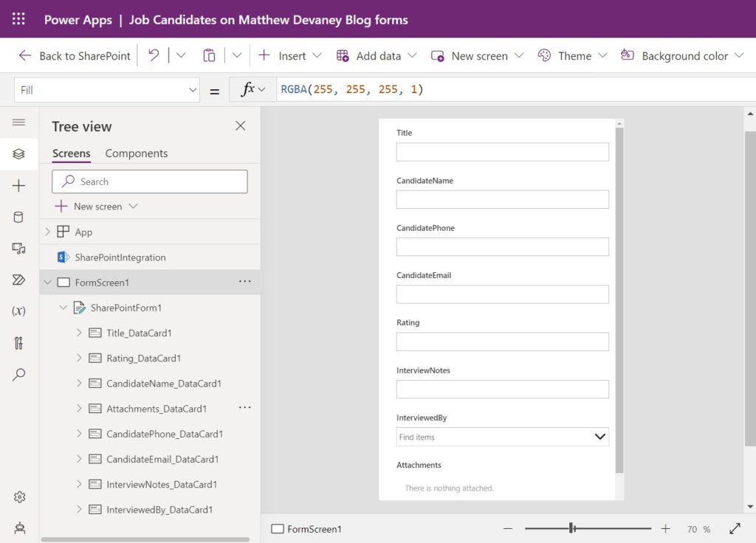Viewport: 756px width, 543px height.
Task: Click fit-to-window expand icon
Action: pos(735,528)
